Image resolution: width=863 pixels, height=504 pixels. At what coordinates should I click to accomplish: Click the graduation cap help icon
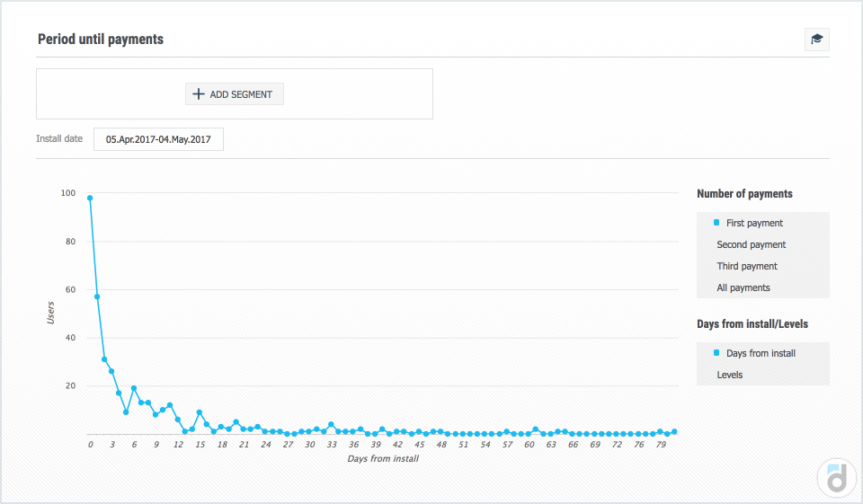tap(816, 40)
